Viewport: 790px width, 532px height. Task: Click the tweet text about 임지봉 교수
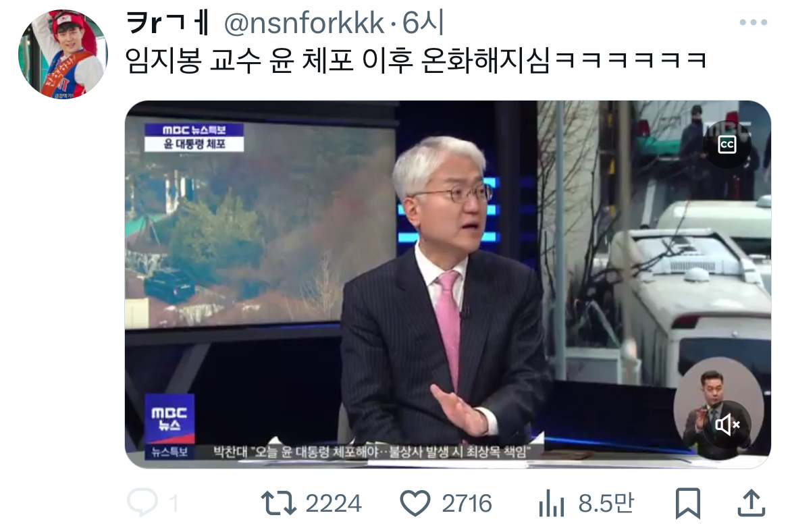coord(416,61)
